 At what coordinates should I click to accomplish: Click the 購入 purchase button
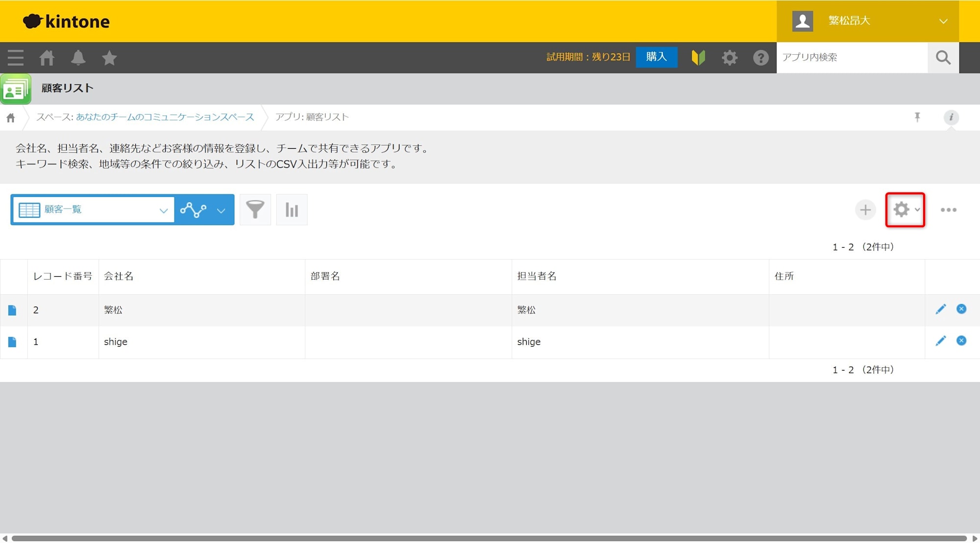tap(657, 57)
